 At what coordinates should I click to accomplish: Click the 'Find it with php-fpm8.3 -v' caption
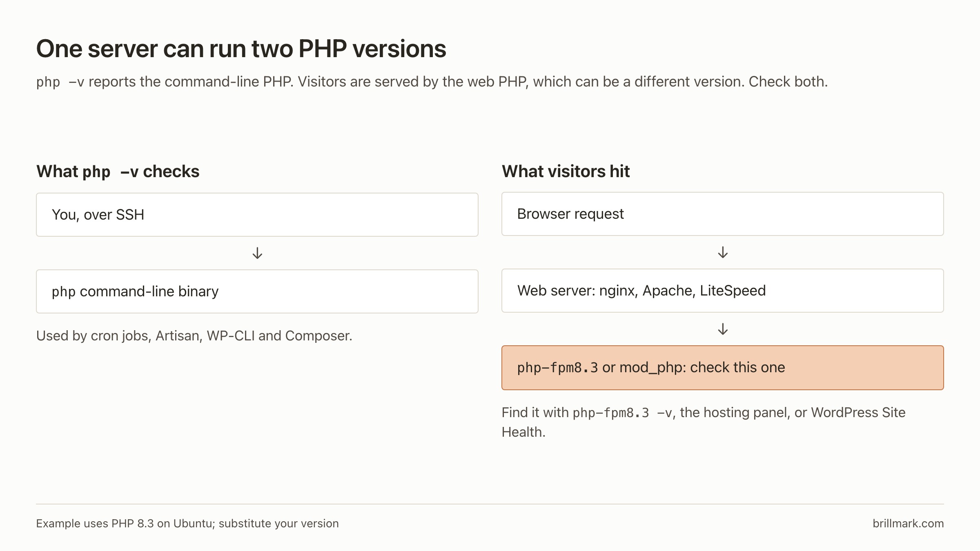(704, 422)
